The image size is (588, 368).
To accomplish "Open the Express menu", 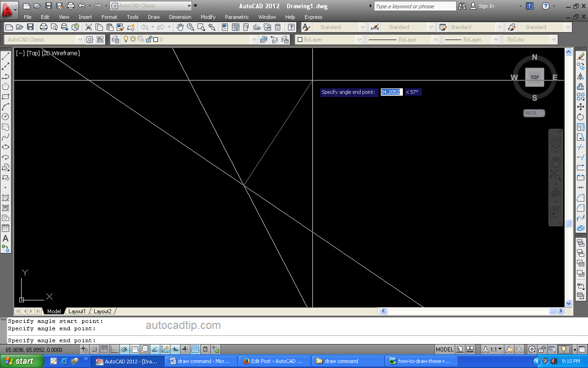I will click(313, 17).
